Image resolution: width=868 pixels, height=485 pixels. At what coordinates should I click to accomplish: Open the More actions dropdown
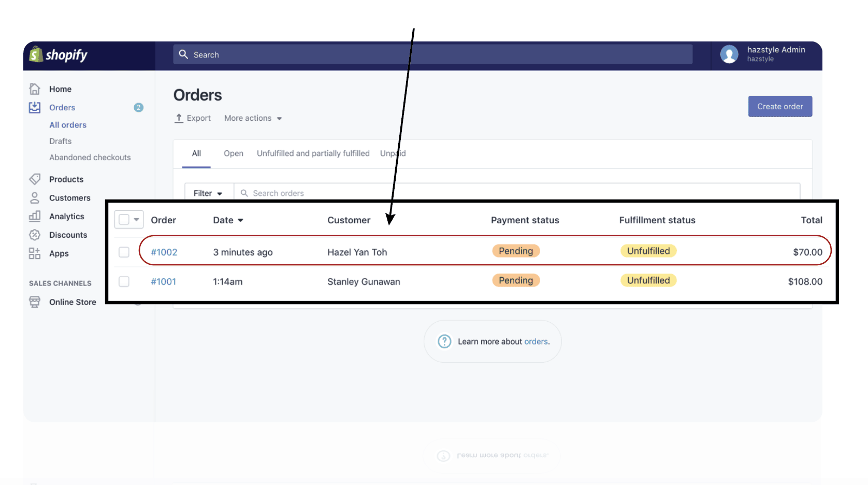[253, 118]
